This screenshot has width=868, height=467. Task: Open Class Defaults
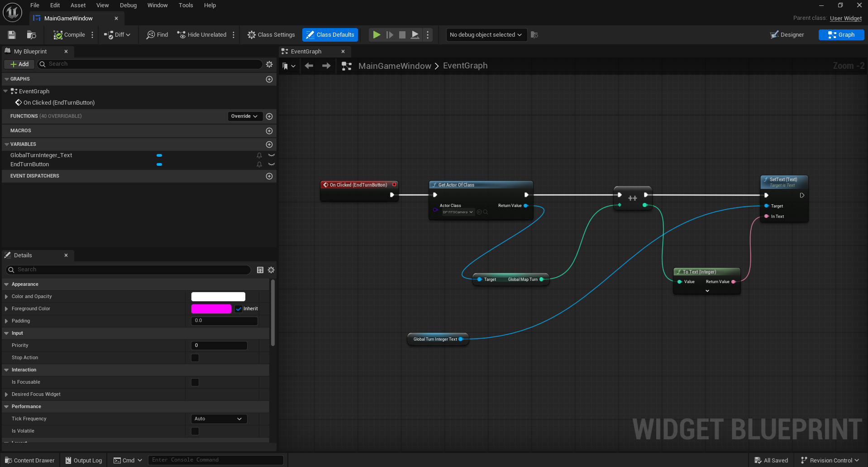click(x=330, y=35)
